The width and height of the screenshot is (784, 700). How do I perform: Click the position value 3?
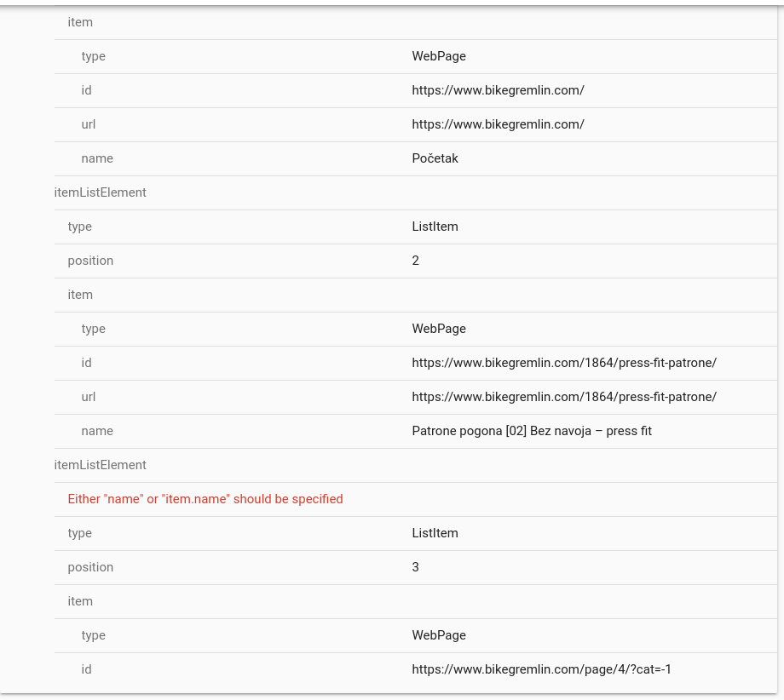[x=416, y=567]
